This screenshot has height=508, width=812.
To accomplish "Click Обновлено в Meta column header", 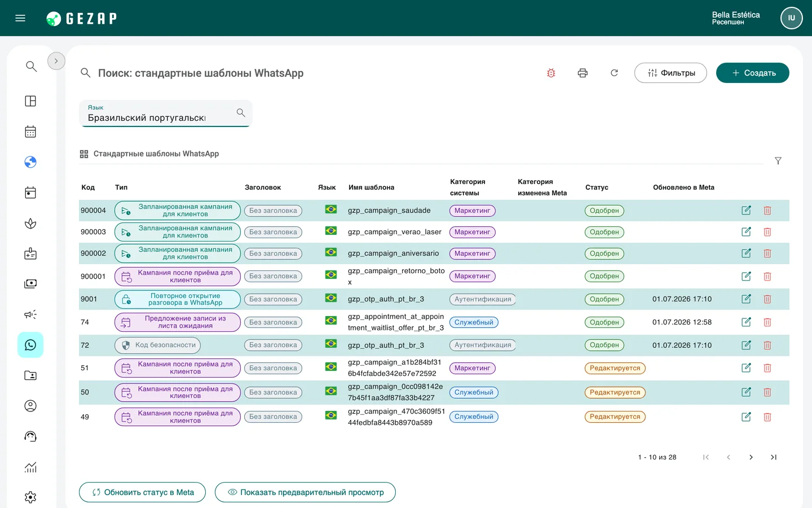I will point(683,187).
